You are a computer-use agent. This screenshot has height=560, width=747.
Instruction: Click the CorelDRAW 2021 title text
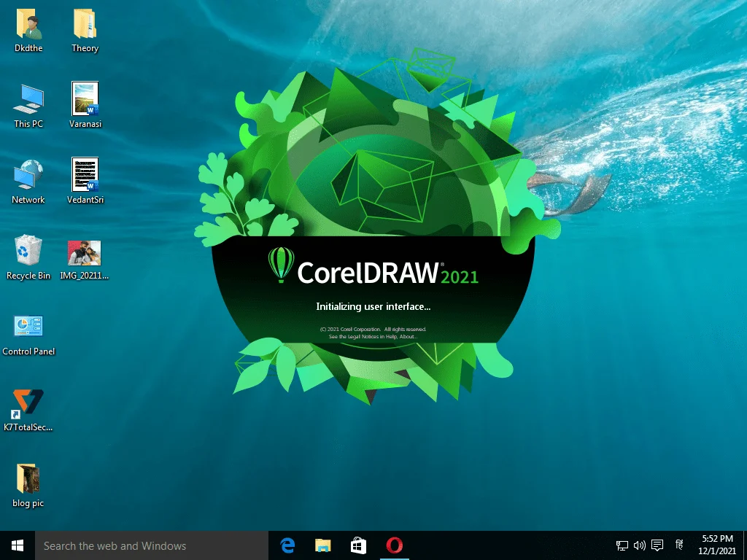[387, 273]
